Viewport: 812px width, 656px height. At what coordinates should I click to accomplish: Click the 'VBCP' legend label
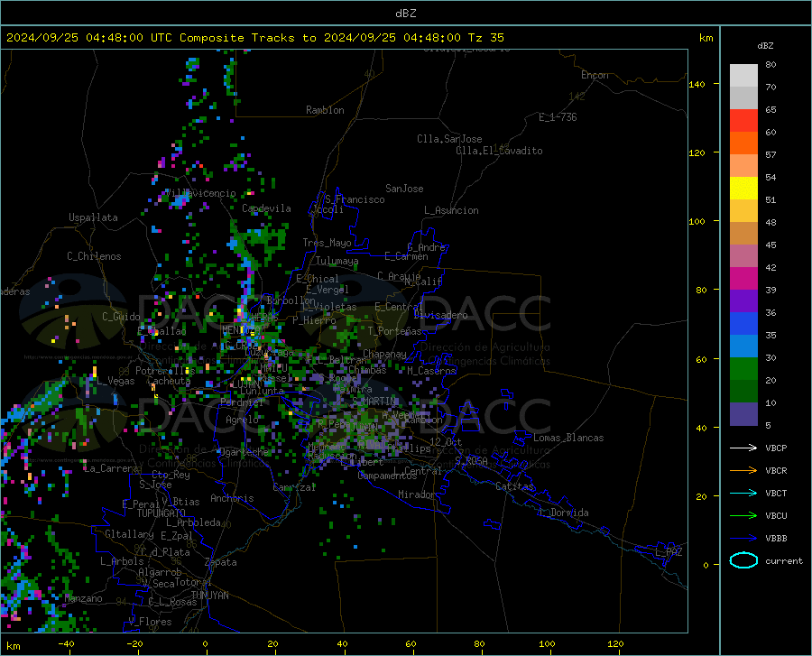pyautogui.click(x=776, y=448)
